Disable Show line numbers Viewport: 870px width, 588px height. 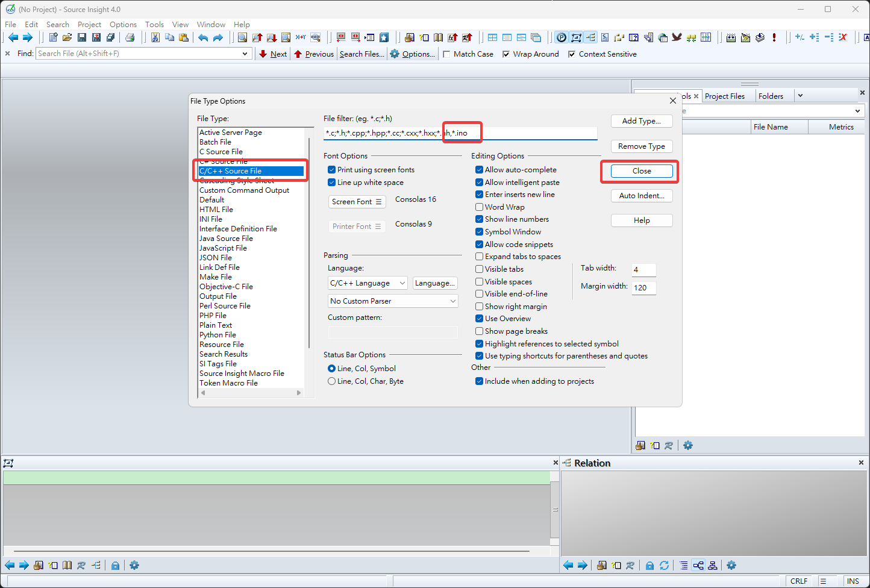point(479,219)
